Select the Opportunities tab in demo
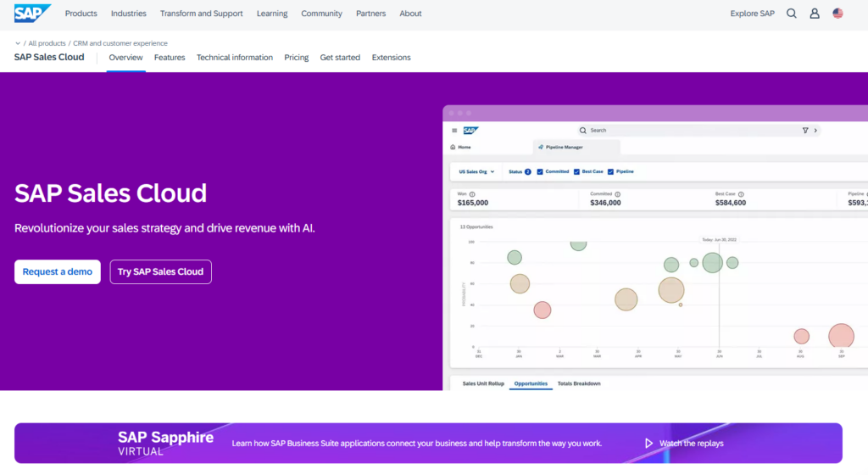 531,383
